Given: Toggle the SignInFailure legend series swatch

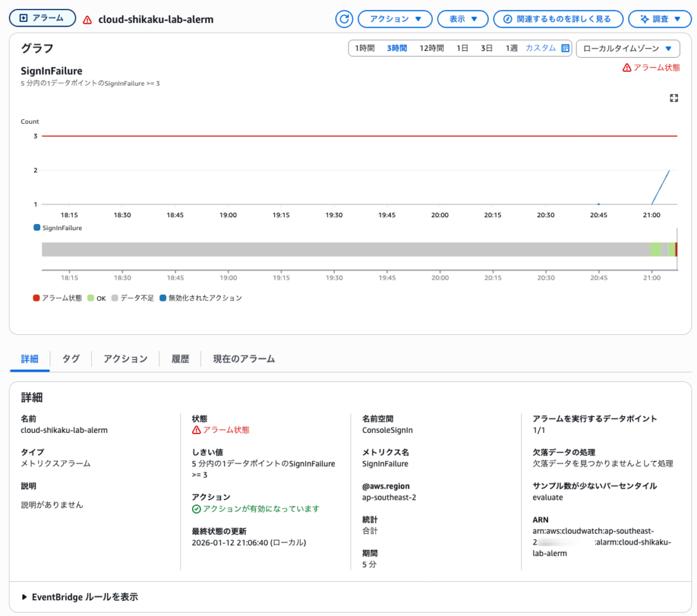Looking at the screenshot, I should [x=37, y=227].
